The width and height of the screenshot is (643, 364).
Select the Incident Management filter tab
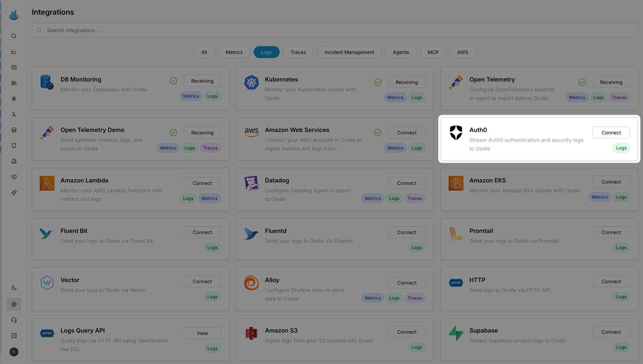[x=349, y=52]
